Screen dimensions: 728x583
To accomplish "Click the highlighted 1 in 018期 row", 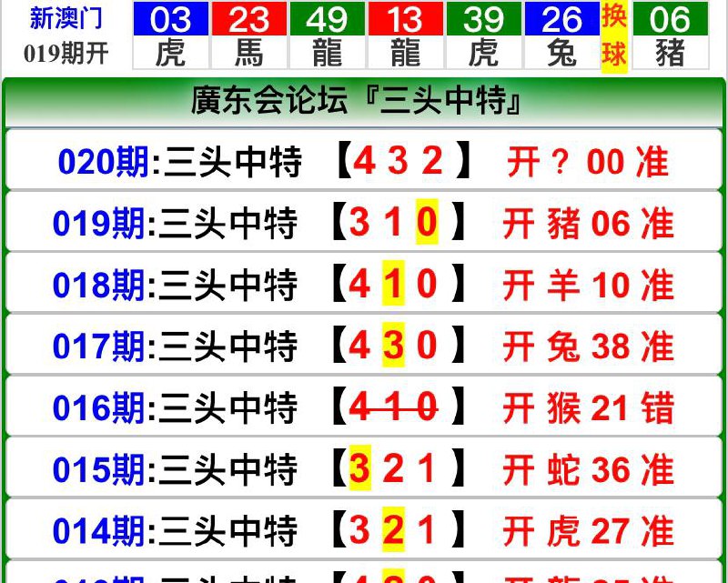I will [393, 283].
